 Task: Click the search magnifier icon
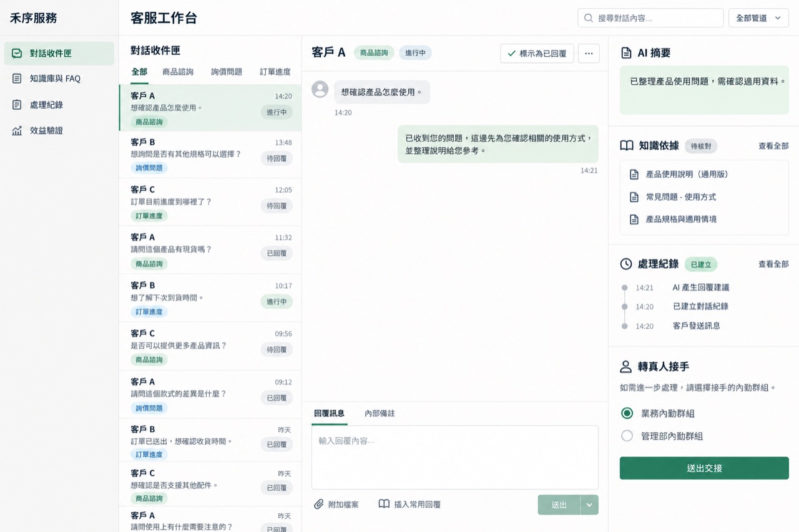(588, 18)
